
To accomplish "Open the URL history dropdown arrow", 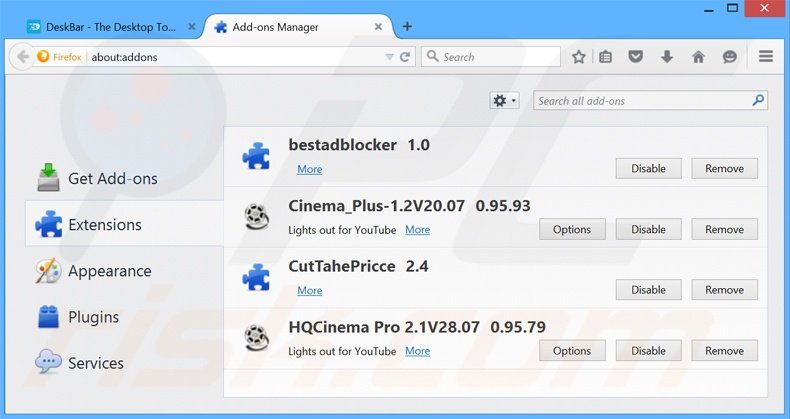I will coord(389,57).
